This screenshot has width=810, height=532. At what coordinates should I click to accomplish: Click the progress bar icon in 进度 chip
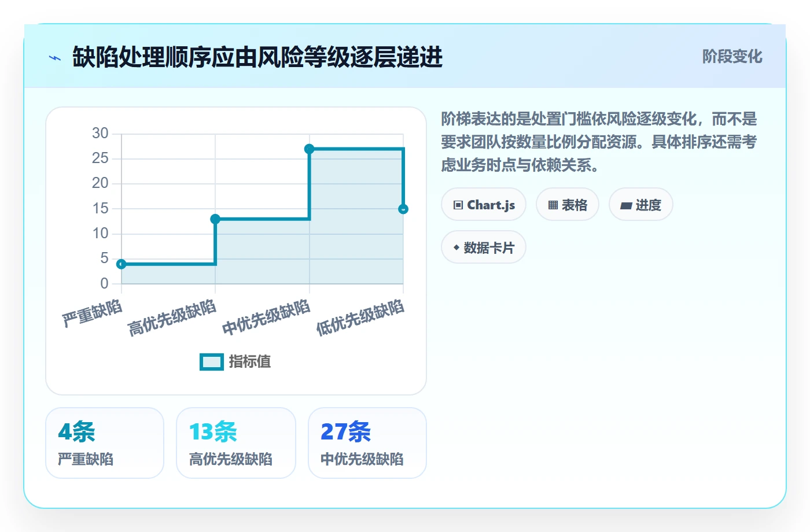[x=626, y=205]
